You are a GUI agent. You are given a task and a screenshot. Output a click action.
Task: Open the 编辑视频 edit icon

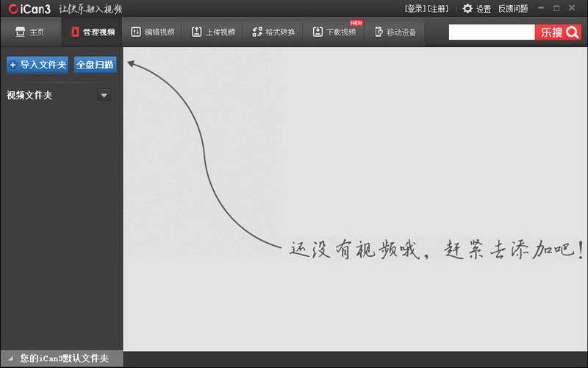[x=136, y=32]
